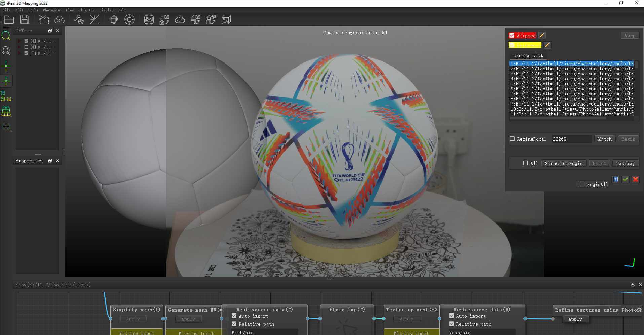Expand the first DBTree item arrow

20,41
